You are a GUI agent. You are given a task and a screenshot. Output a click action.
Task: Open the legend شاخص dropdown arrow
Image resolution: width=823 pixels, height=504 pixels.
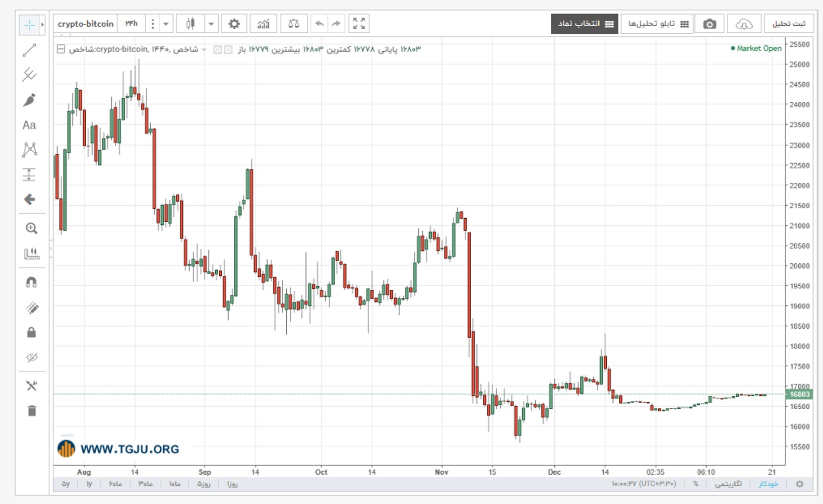coord(204,49)
